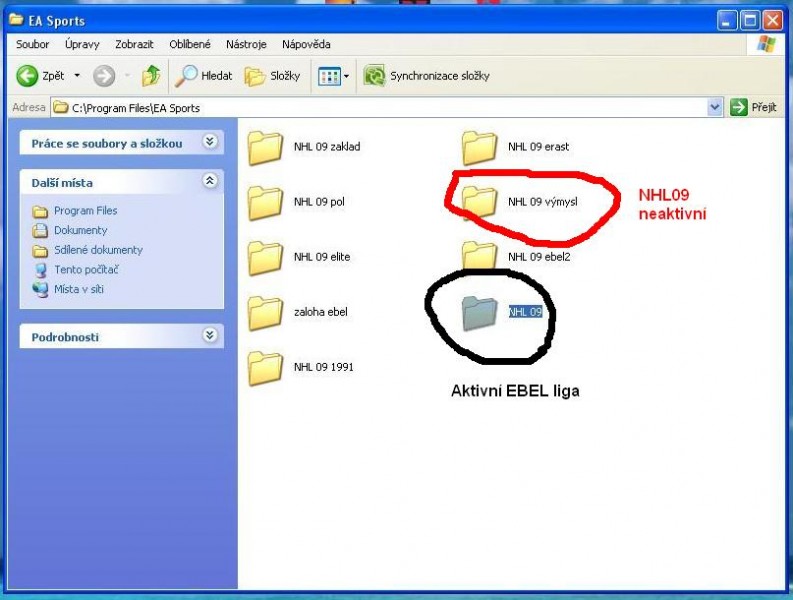Select the NHL 09 zaklad folder icon
This screenshot has height=600, width=793.
[x=265, y=148]
